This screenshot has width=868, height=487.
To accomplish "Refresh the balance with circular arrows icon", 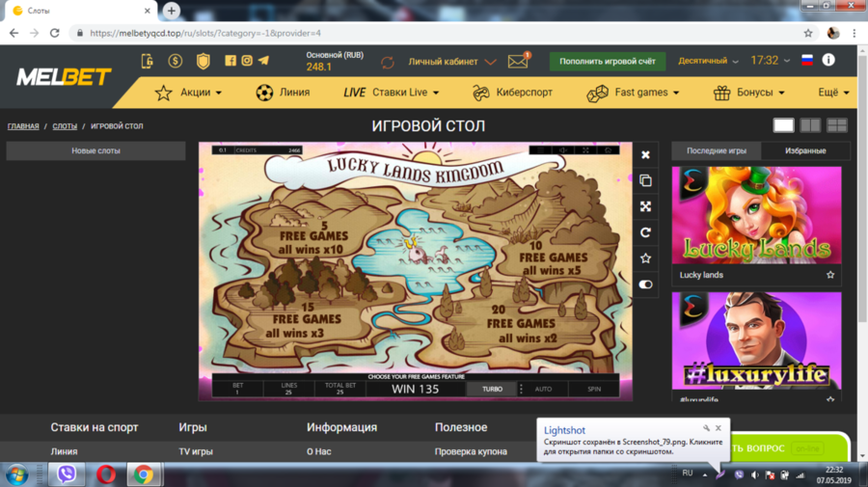I will (x=388, y=63).
